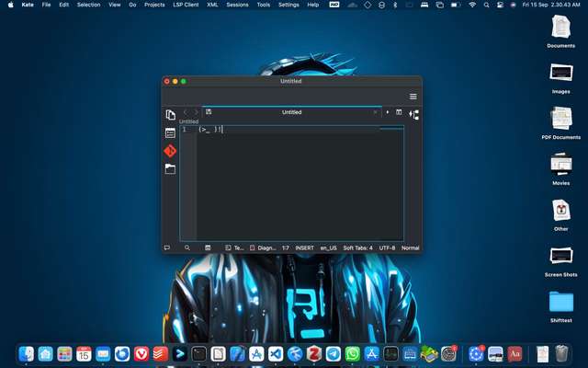
Task: Click the search icon in the bottom bar
Action: 187,247
